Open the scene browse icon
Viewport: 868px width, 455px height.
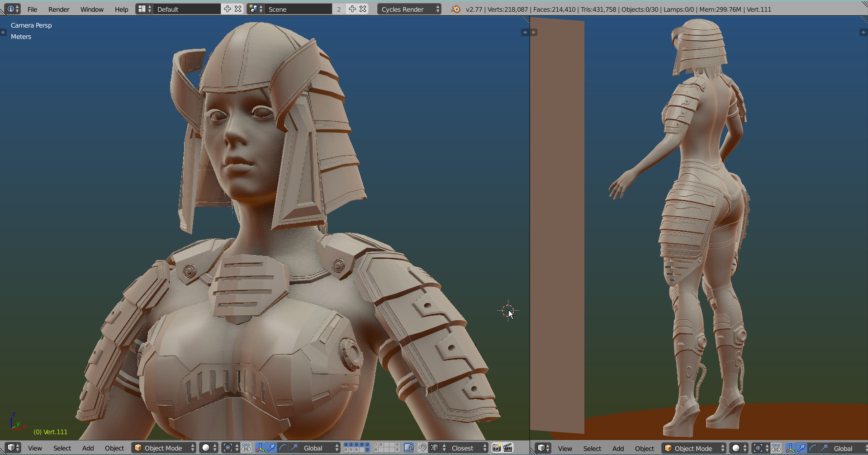256,9
